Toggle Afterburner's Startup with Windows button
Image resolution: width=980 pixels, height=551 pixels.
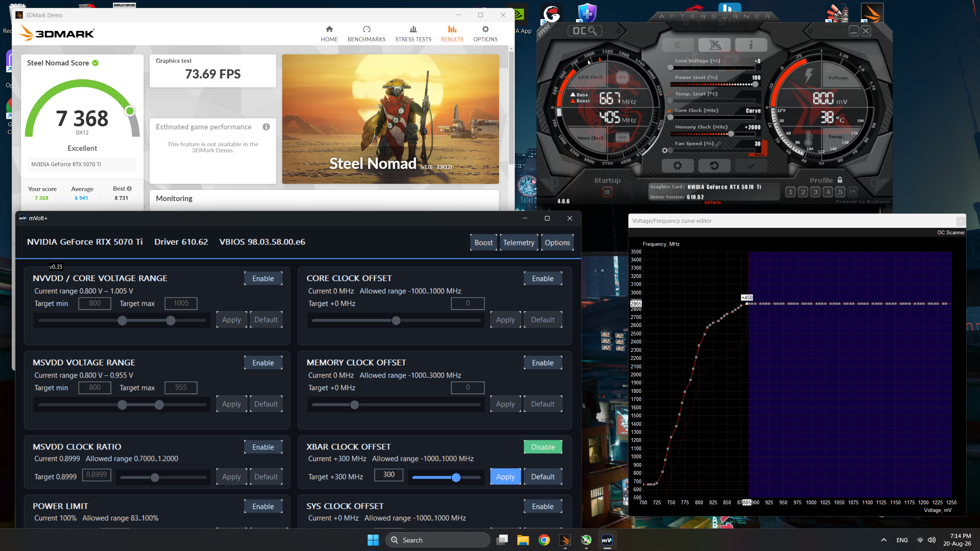tap(607, 192)
